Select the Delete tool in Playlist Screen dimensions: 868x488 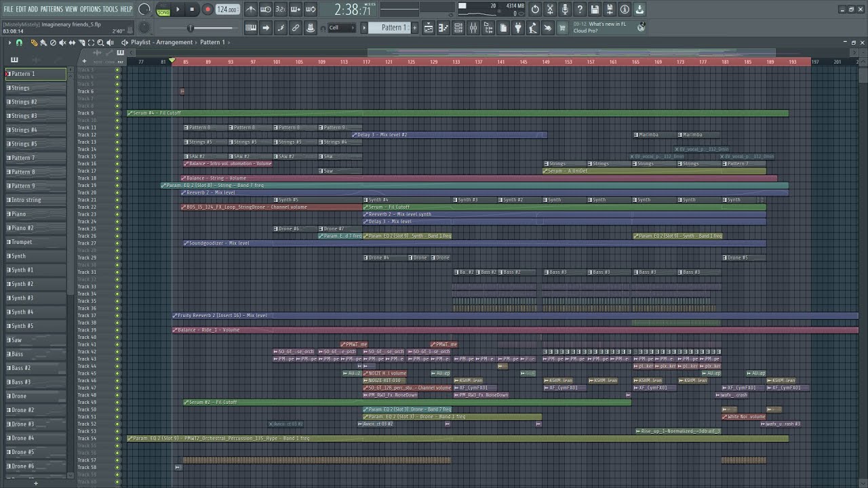click(x=53, y=42)
